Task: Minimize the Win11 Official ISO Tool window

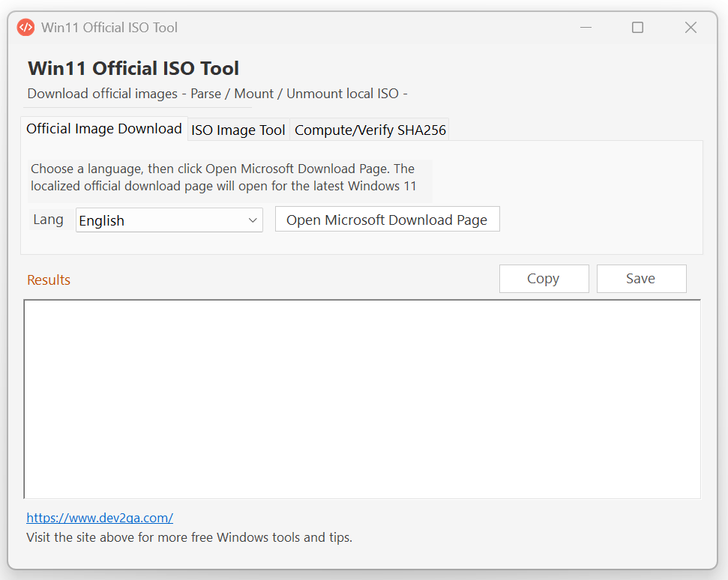Action: tap(586, 28)
